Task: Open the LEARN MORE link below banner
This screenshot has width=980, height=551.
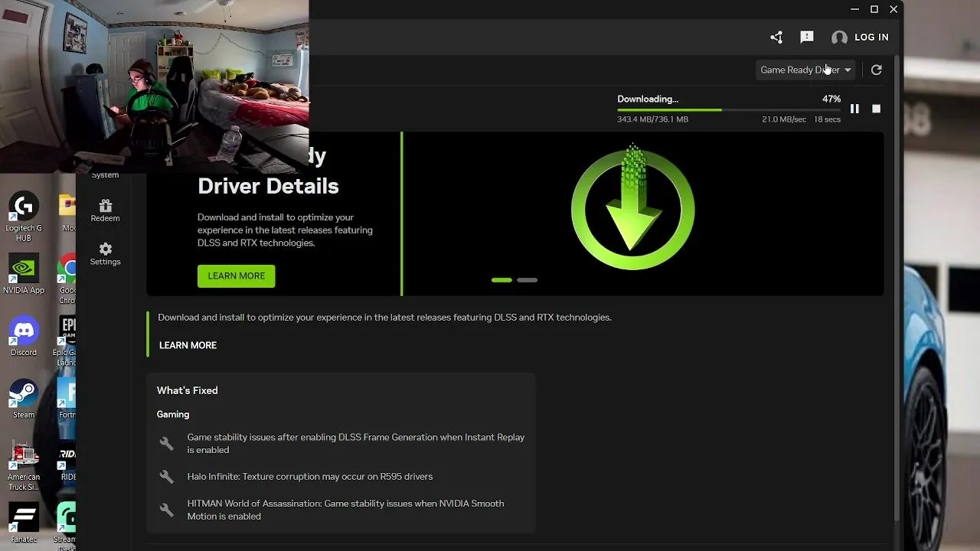Action: point(188,345)
